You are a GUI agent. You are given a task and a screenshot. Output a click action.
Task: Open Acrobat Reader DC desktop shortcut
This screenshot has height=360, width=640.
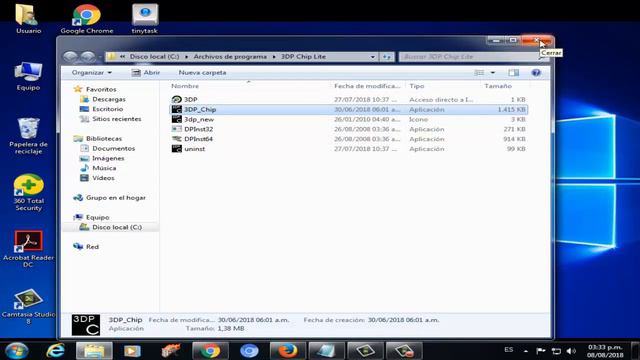pos(28,249)
